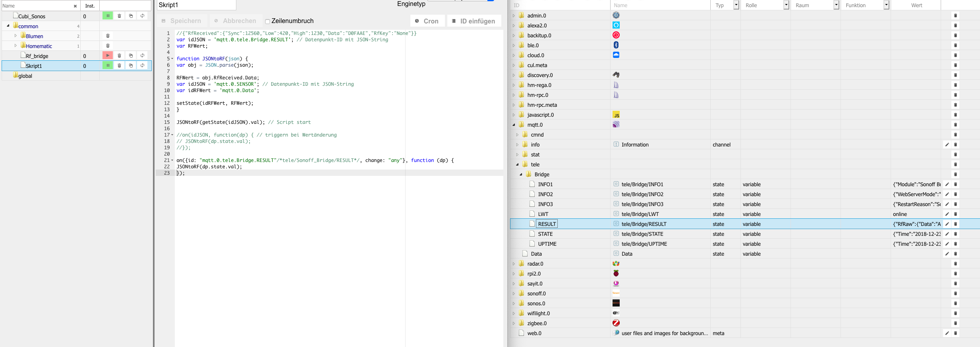Delete the Data state
This screenshot has width=980, height=347.
click(955, 254)
